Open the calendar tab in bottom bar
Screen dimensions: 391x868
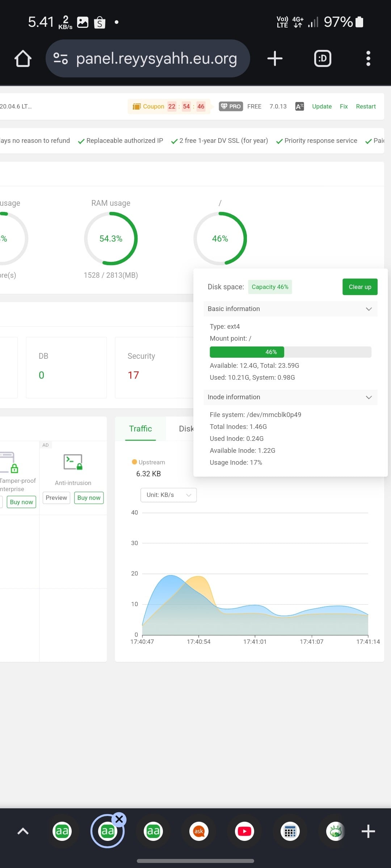290,831
